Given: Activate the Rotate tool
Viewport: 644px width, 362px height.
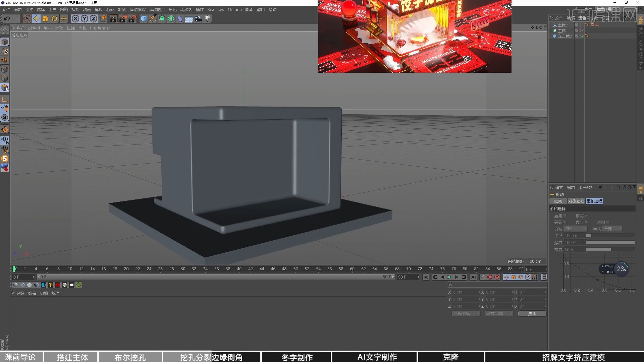Looking at the screenshot, I should pos(54,19).
